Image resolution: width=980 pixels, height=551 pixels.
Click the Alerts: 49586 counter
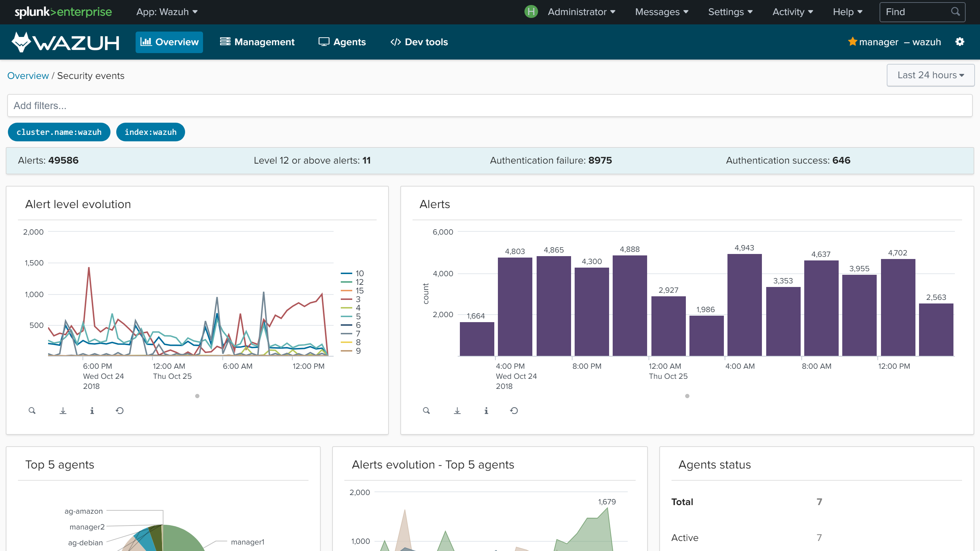[x=48, y=160]
